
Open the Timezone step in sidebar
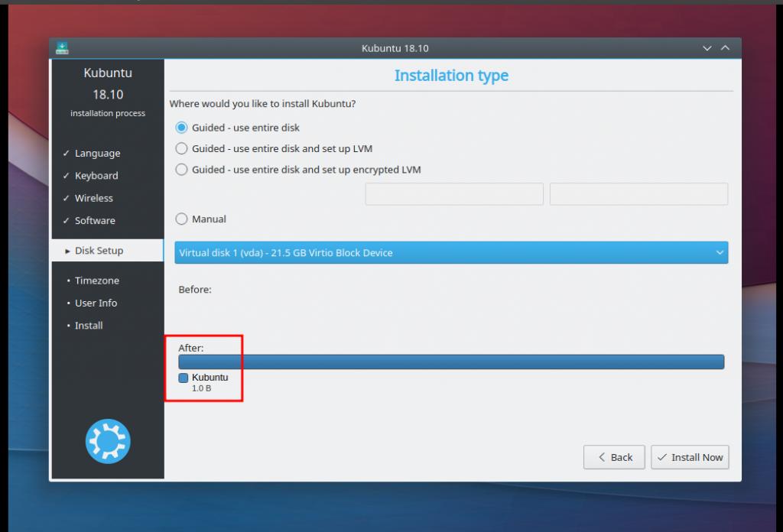coord(97,281)
